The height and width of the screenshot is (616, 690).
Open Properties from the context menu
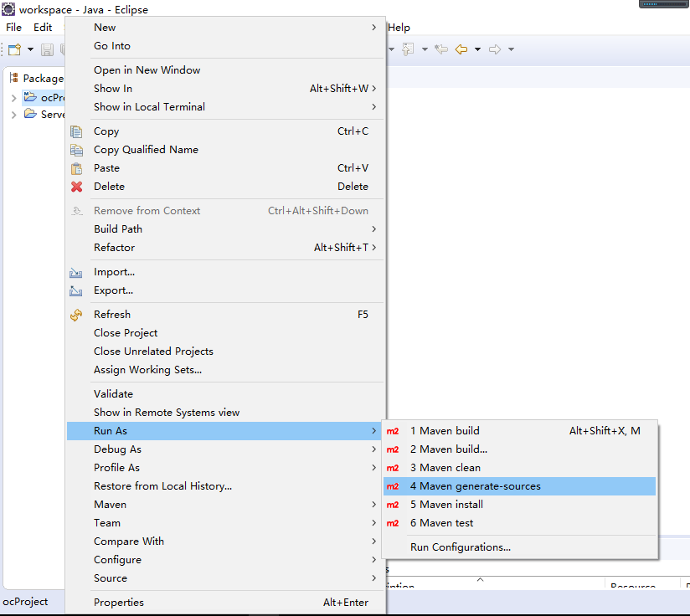coord(119,603)
